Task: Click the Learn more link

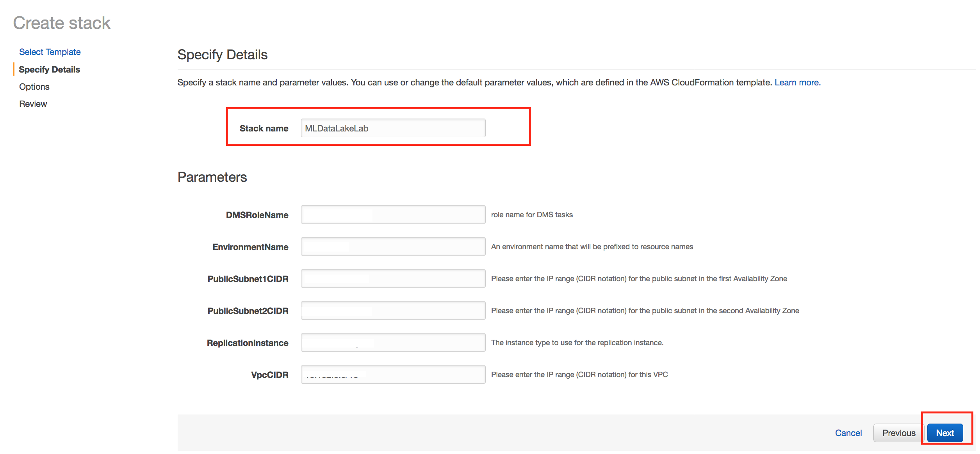Action: (797, 82)
